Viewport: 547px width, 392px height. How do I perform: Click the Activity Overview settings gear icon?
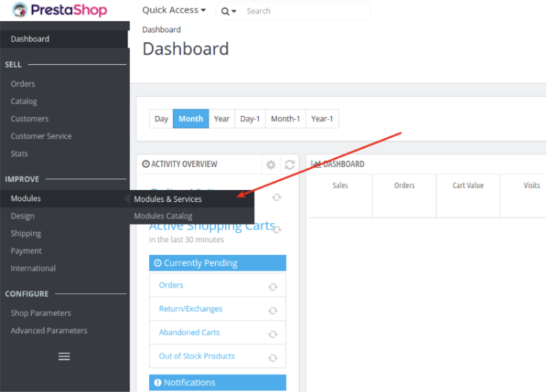click(x=271, y=165)
